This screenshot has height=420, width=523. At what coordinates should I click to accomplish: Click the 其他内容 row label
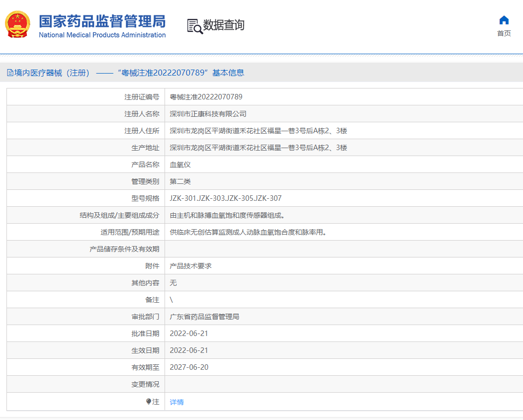[146, 283]
